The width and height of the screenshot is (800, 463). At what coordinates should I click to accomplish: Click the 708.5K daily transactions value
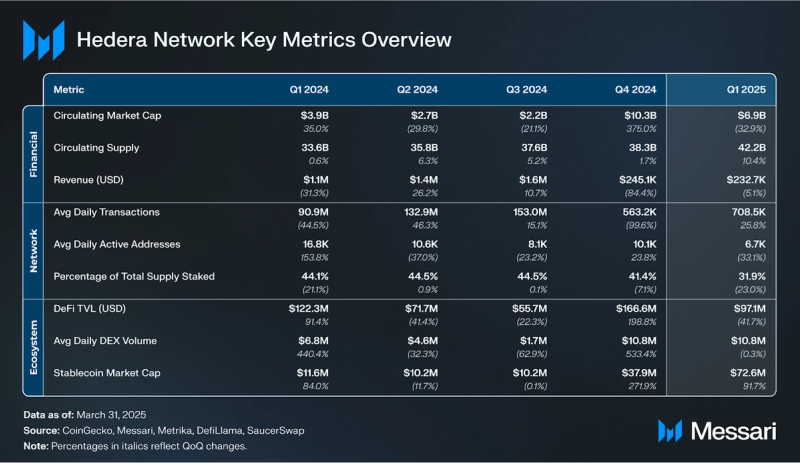(x=745, y=212)
